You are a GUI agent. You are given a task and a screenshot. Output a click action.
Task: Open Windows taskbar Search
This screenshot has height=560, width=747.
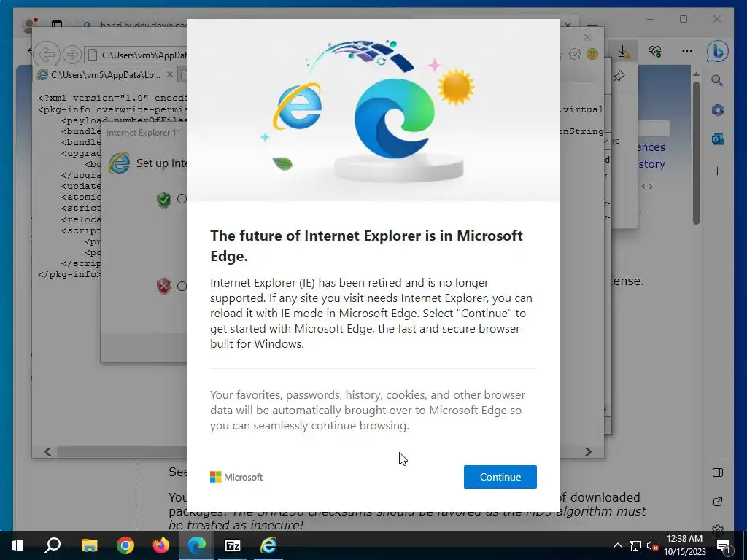(x=53, y=545)
